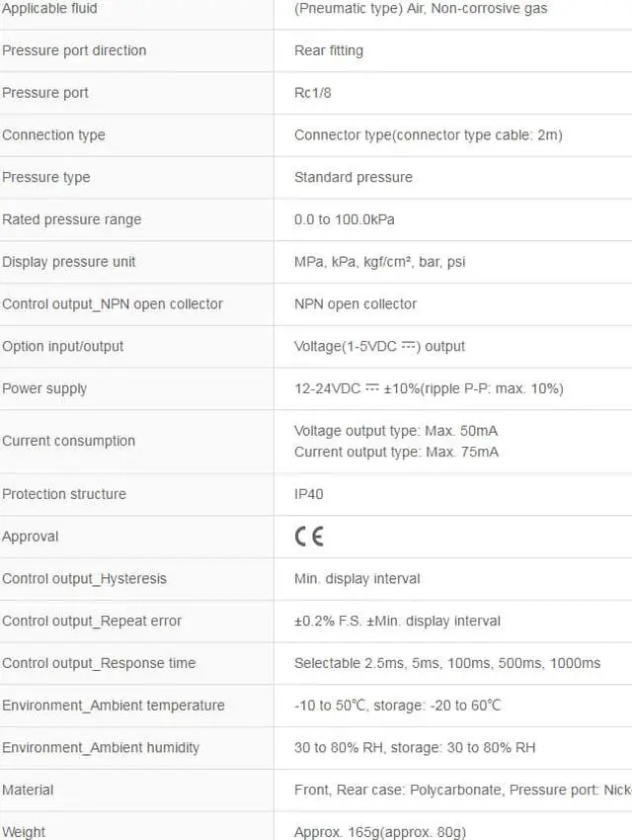
Task: Select the 'Standard pressure' value
Action: pos(354,178)
